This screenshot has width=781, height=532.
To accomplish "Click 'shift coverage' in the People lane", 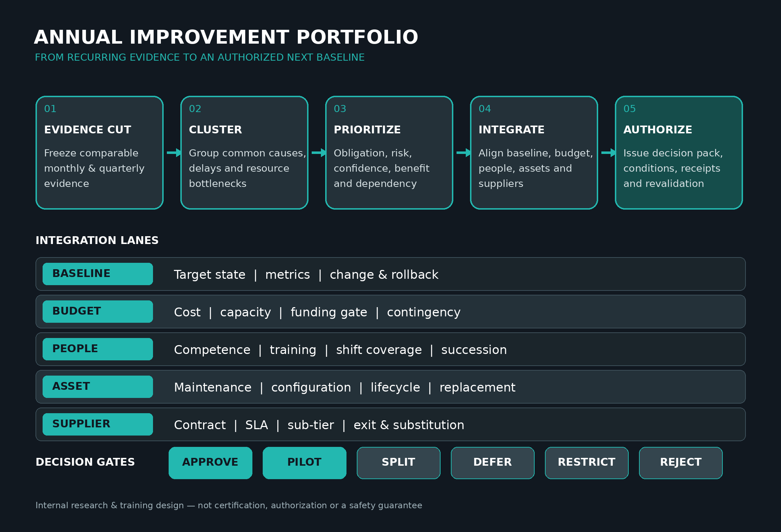I will coord(379,350).
